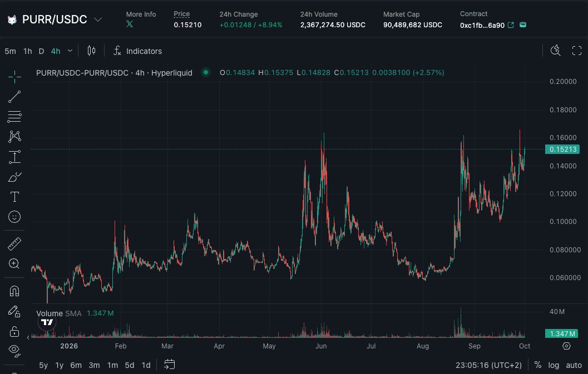
Task: Set date range to 1d
Action: click(146, 365)
